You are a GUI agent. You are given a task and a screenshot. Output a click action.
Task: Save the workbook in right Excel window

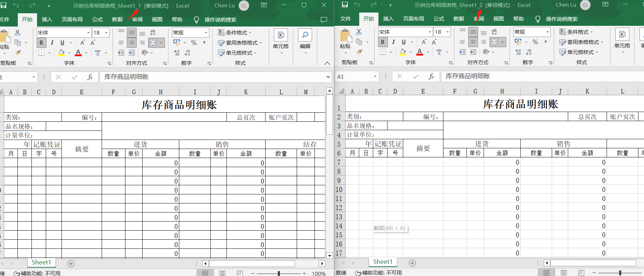pyautogui.click(x=345, y=5)
